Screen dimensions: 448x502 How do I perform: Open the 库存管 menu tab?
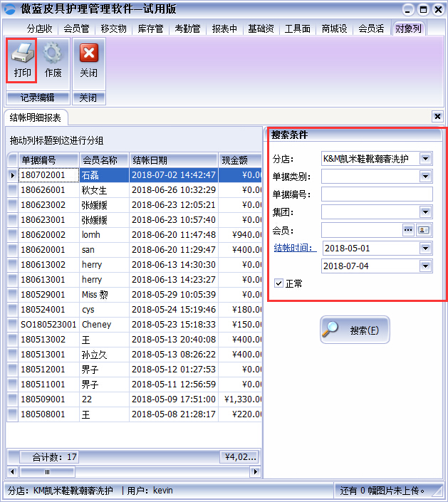click(x=150, y=28)
